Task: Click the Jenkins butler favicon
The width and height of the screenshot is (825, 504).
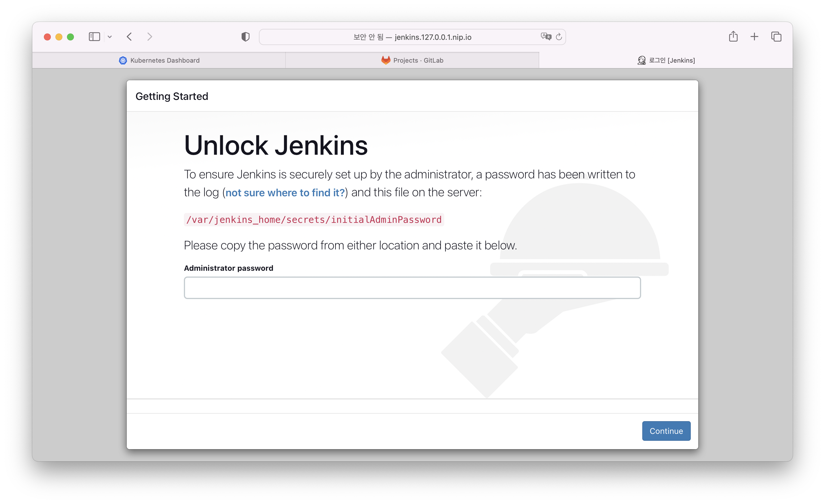Action: (x=641, y=60)
